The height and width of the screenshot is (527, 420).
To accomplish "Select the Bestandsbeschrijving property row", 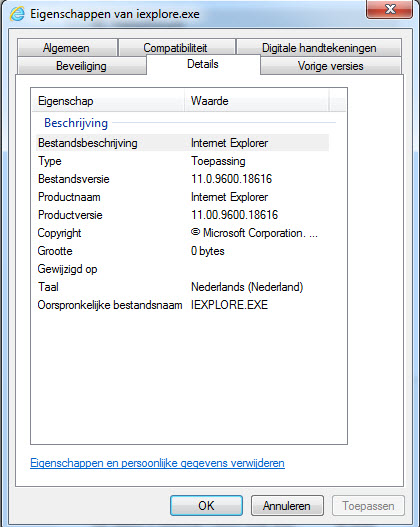I will pos(182,143).
